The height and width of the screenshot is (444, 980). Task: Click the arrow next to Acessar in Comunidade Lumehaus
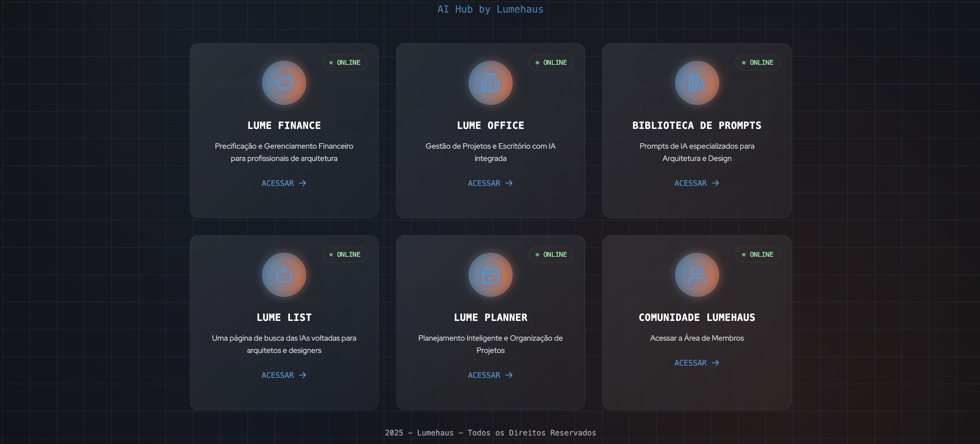pos(716,363)
